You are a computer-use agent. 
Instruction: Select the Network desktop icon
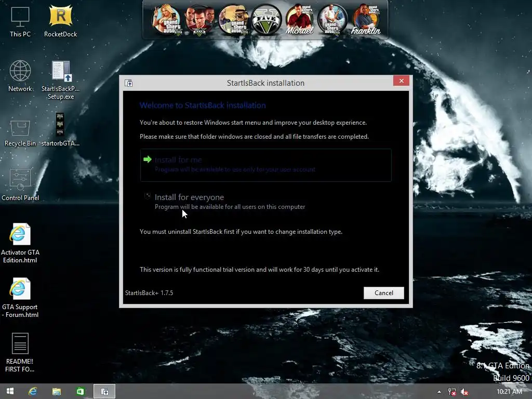[x=20, y=76]
